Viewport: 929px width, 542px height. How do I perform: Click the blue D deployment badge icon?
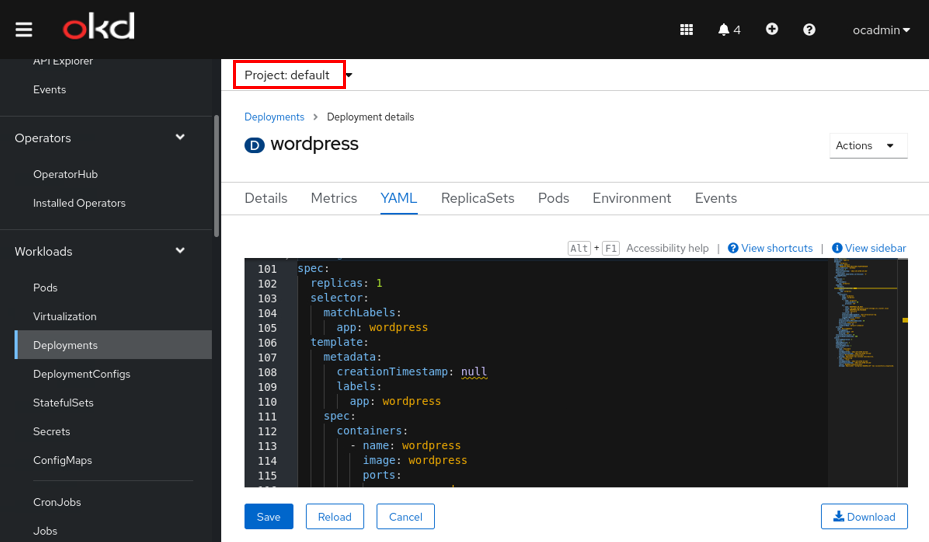coord(254,145)
